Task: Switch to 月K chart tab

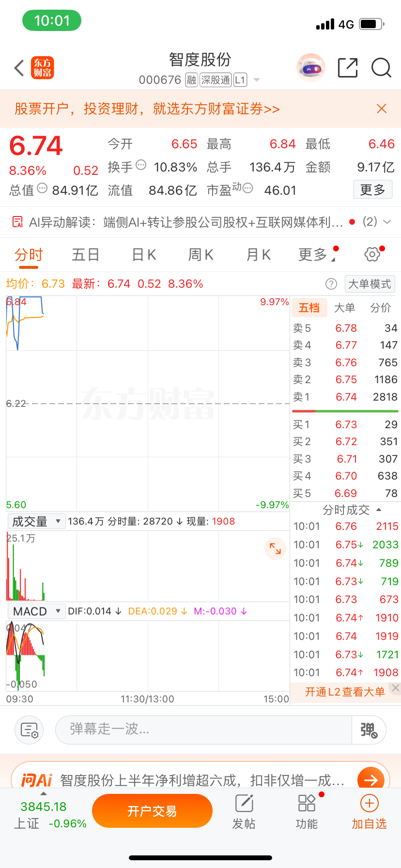Action: [x=259, y=255]
